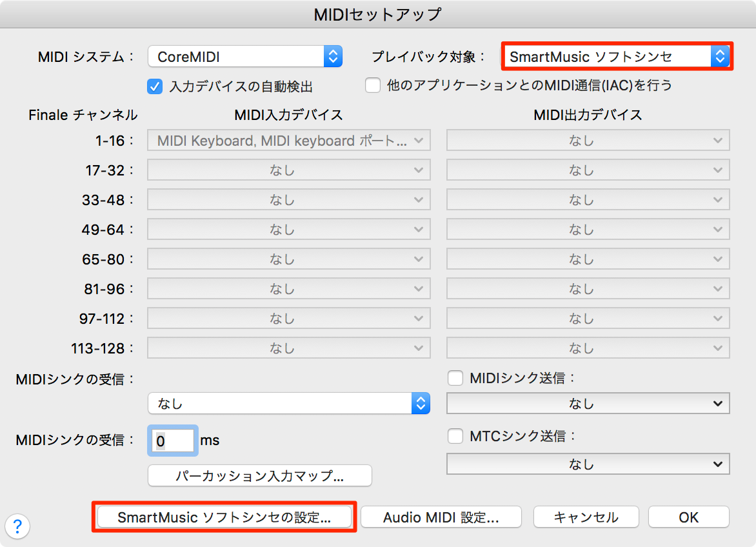Toggle 入力デバイスの自動検出 checkbox
Image resolution: width=756 pixels, height=547 pixels.
(155, 86)
